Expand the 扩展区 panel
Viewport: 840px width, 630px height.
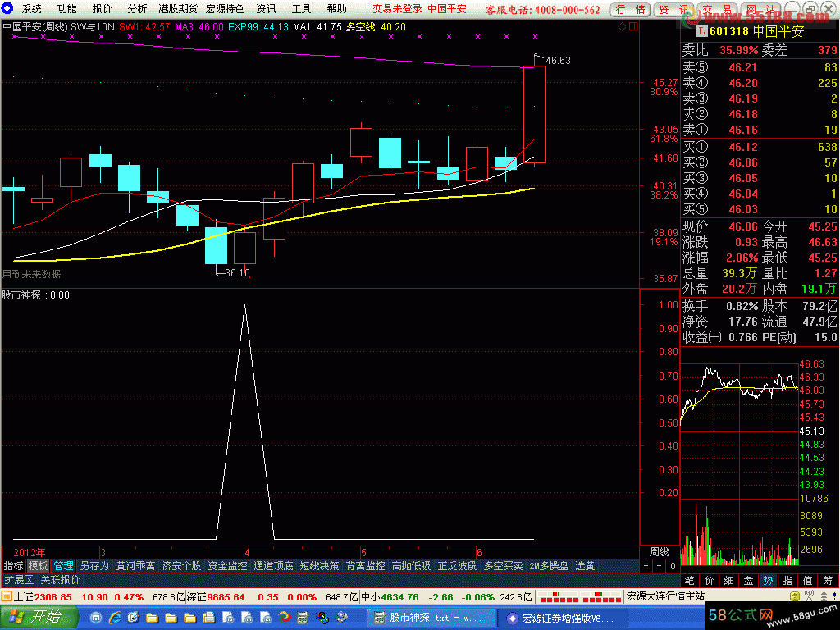pos(18,580)
